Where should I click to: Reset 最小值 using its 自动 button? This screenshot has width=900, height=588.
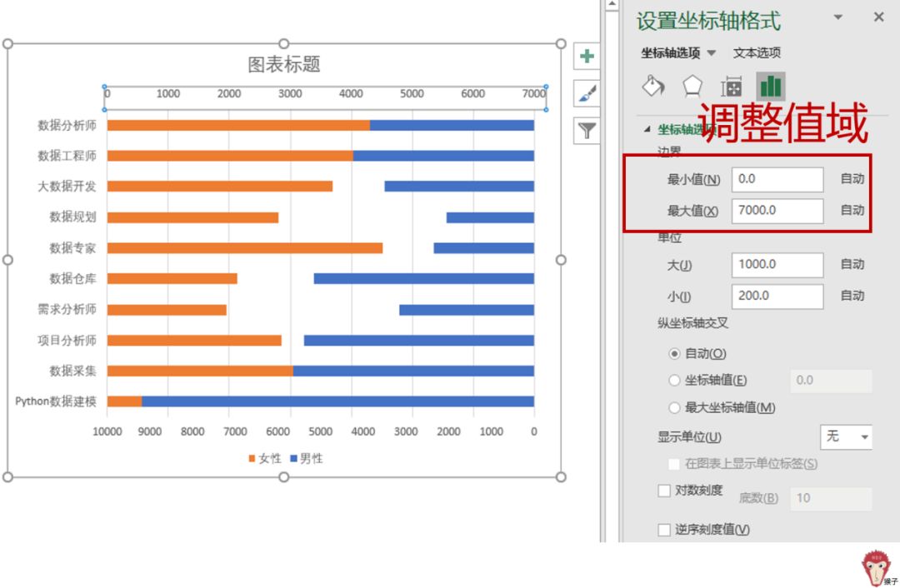(x=852, y=179)
